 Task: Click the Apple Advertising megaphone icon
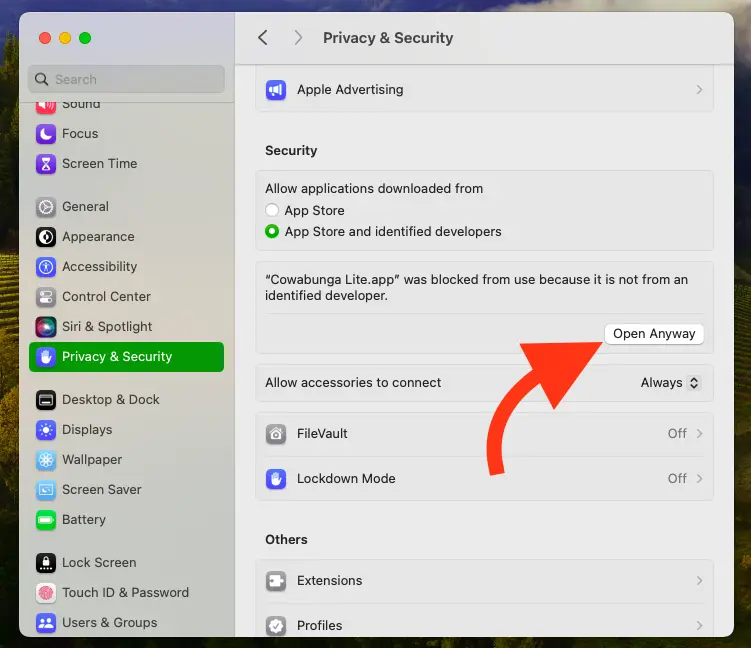click(276, 90)
